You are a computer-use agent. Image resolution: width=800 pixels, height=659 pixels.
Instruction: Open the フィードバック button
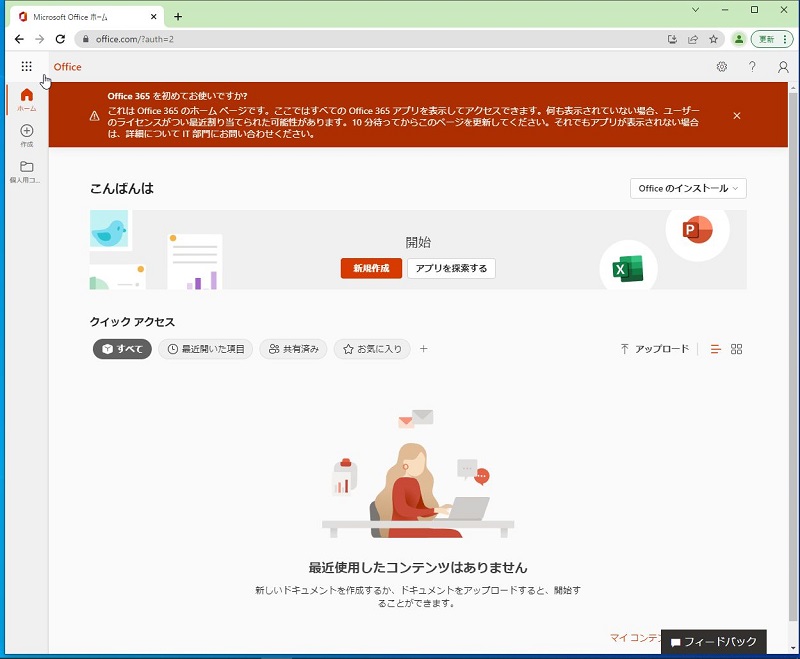[x=714, y=642]
